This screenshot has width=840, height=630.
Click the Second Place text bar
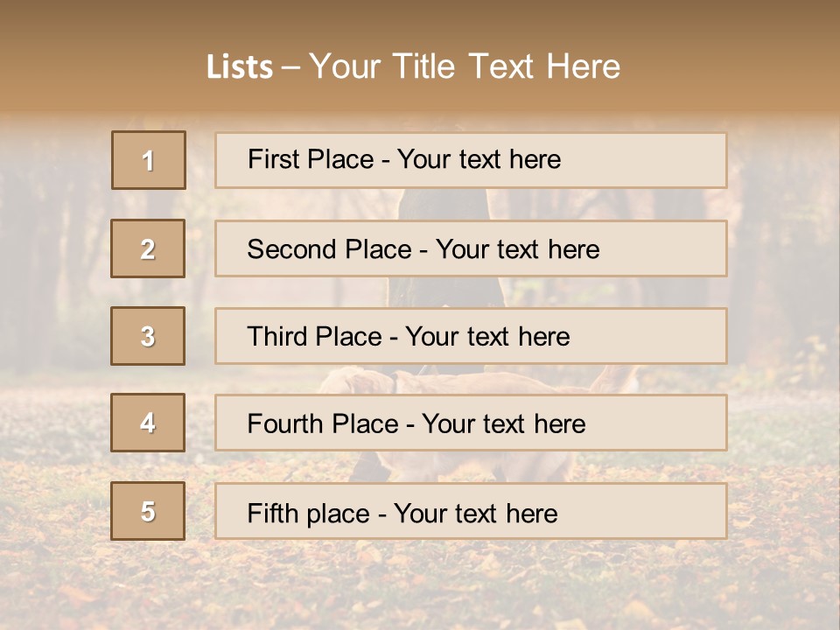pos(471,248)
